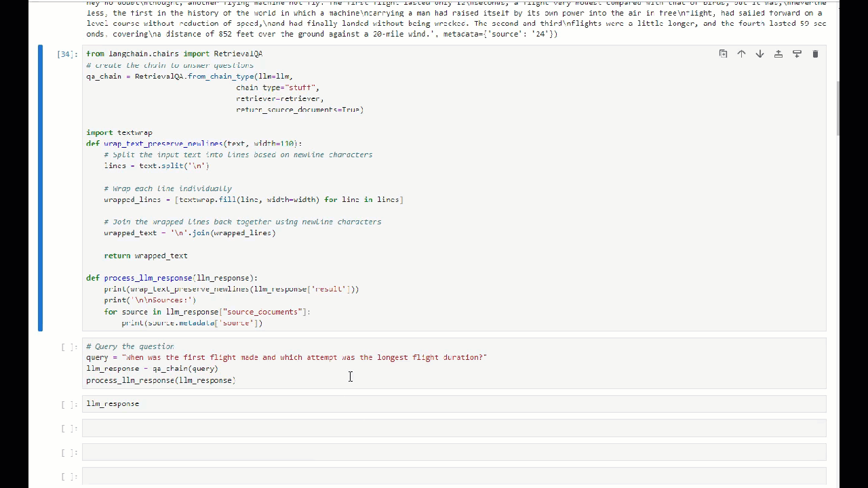This screenshot has width=868, height=488.
Task: Click the 'retriever=retriever,' line
Action: pyautogui.click(x=280, y=98)
